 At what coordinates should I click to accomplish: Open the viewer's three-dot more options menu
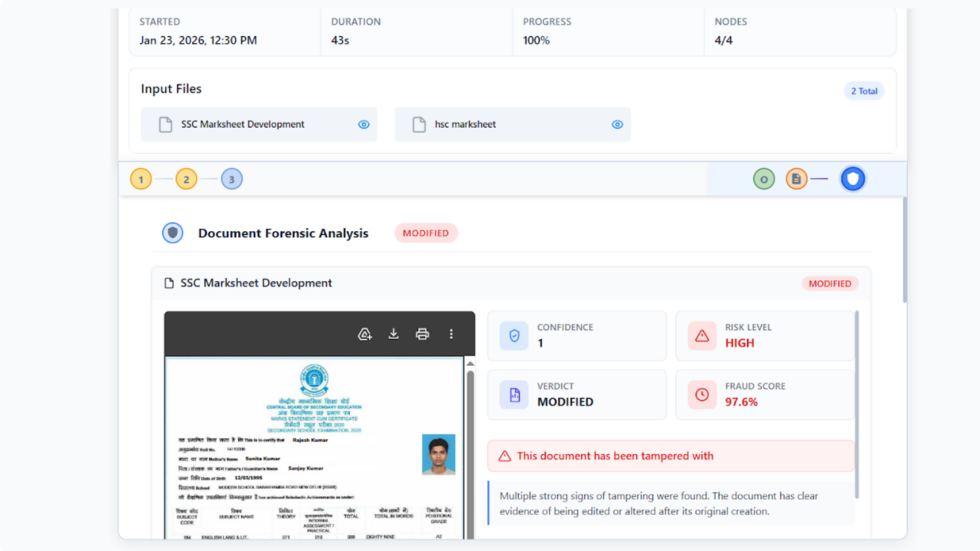pos(451,334)
